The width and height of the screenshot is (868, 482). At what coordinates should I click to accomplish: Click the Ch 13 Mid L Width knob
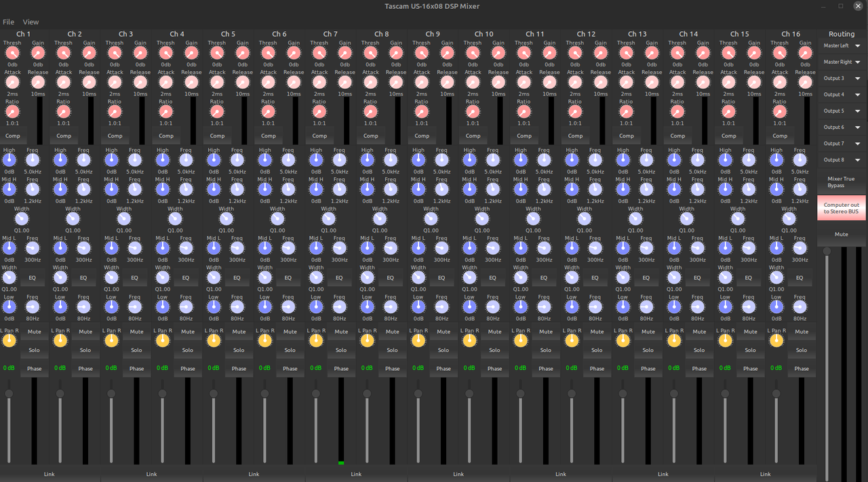[623, 277]
